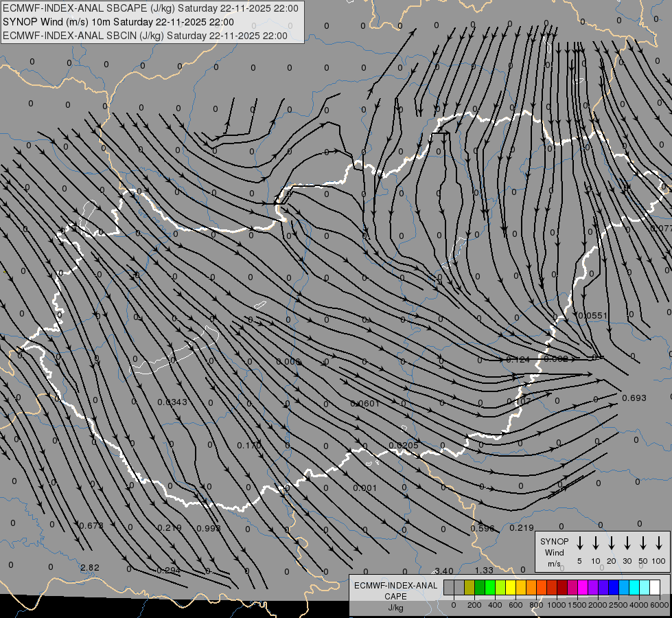Viewport: 672px width, 618px height.
Task: Pick the lime yellow-green CAPE swatch
Action: point(500,588)
